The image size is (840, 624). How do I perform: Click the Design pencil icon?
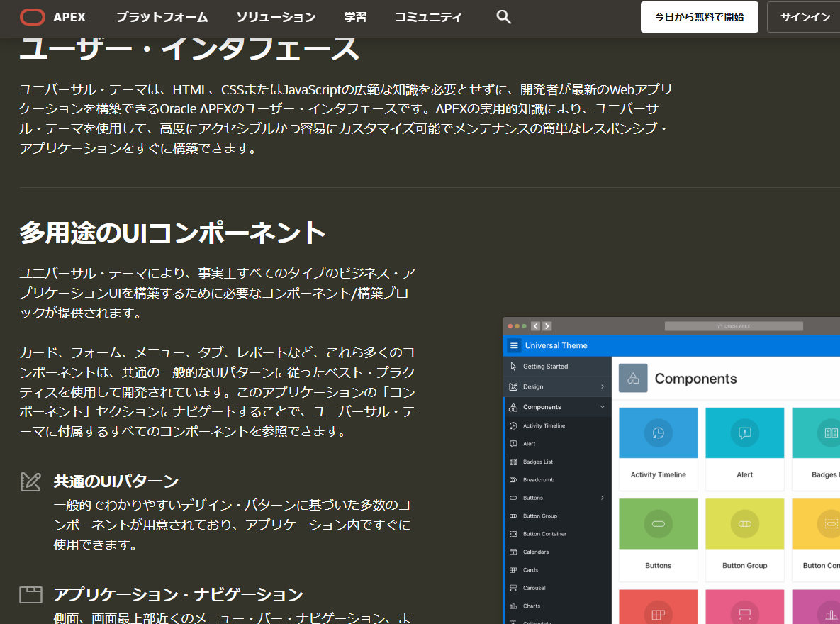(513, 386)
